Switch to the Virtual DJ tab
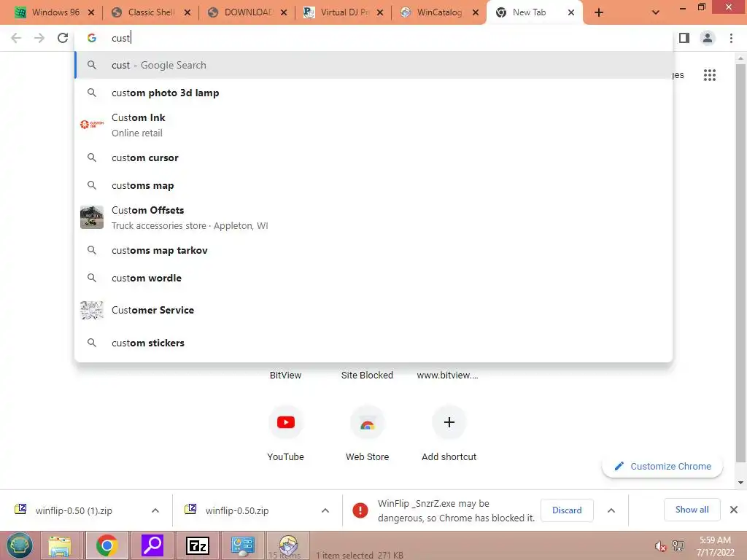Viewport: 747px width, 560px height. (x=337, y=12)
